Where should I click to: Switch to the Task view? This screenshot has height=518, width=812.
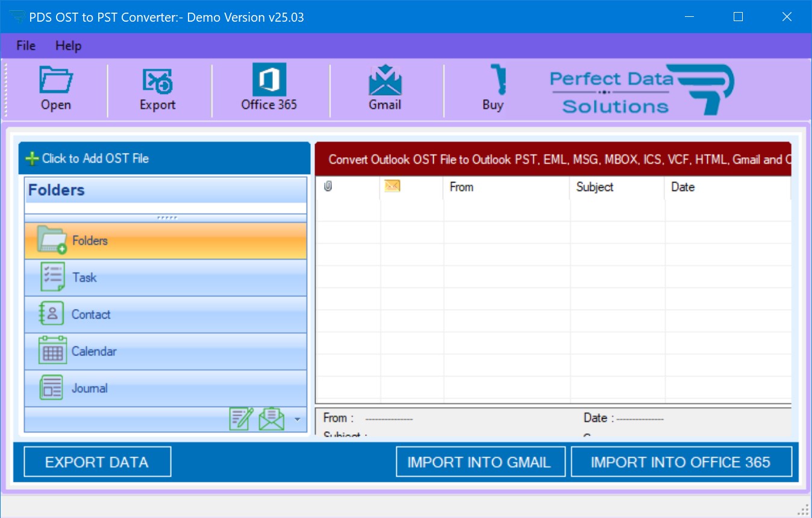[x=166, y=278]
